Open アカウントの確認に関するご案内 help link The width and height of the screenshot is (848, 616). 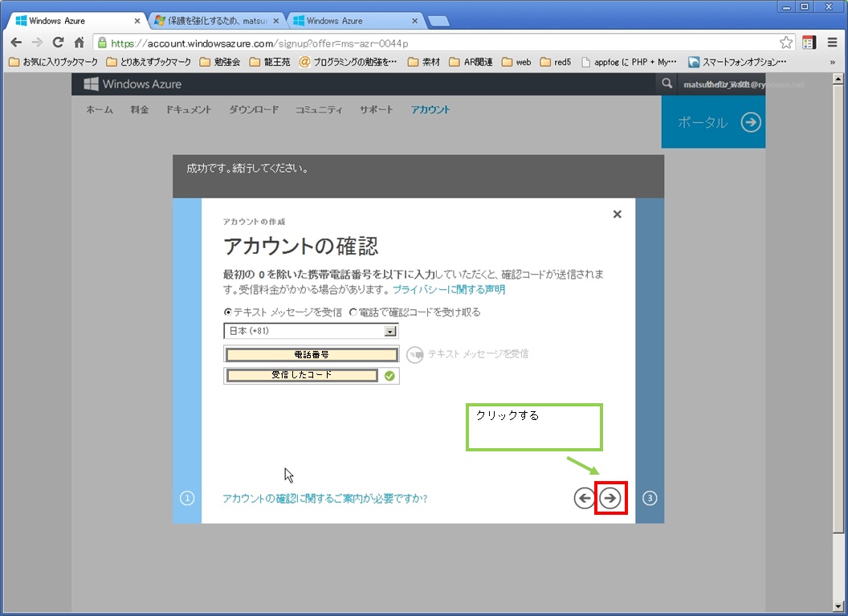[x=325, y=498]
